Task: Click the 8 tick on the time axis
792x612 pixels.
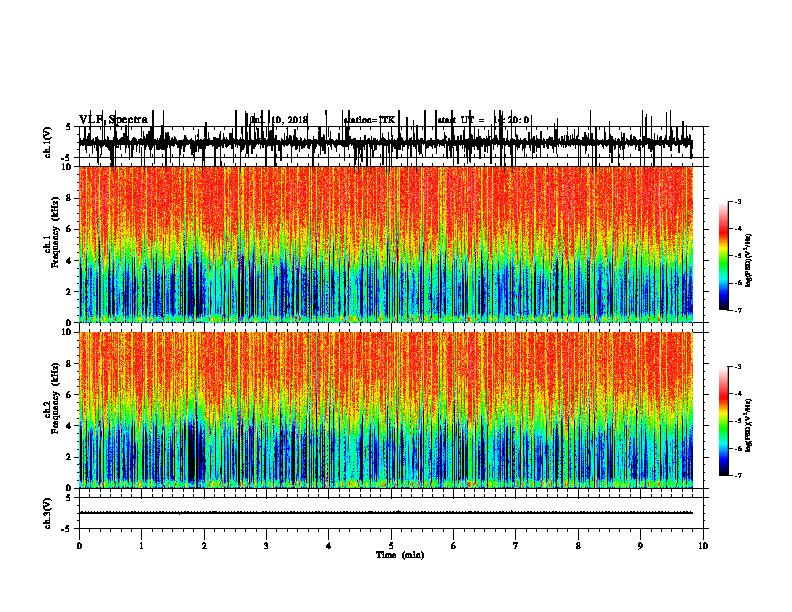Action: pyautogui.click(x=578, y=546)
